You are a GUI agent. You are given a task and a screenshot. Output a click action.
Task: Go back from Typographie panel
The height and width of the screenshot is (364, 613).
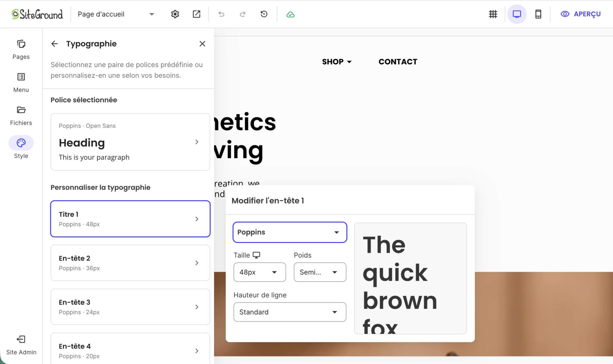pos(55,44)
